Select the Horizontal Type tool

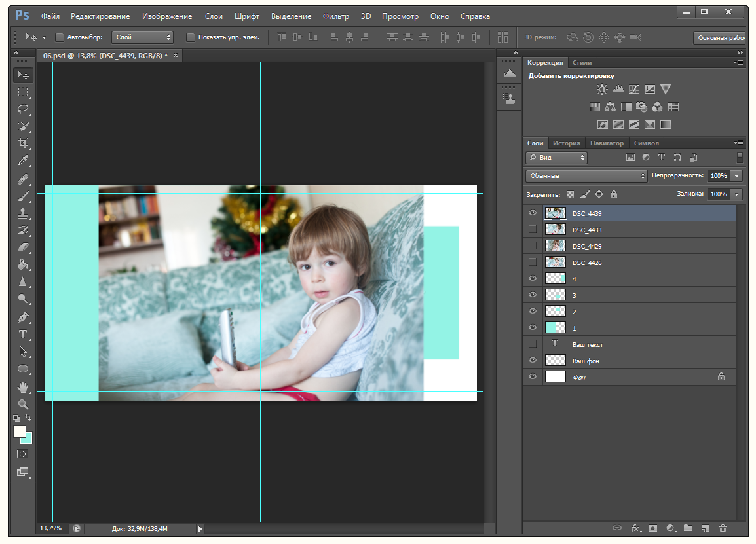click(23, 335)
